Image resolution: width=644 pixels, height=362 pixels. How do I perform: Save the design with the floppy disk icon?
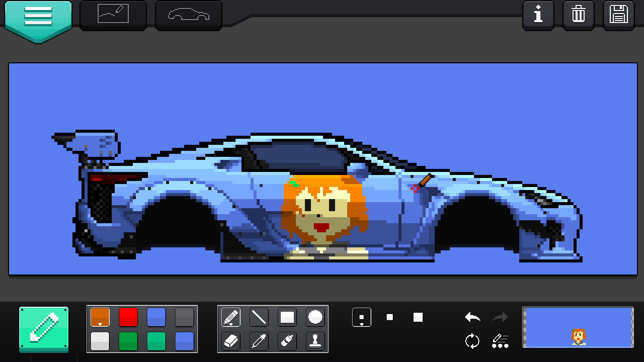pyautogui.click(x=619, y=15)
